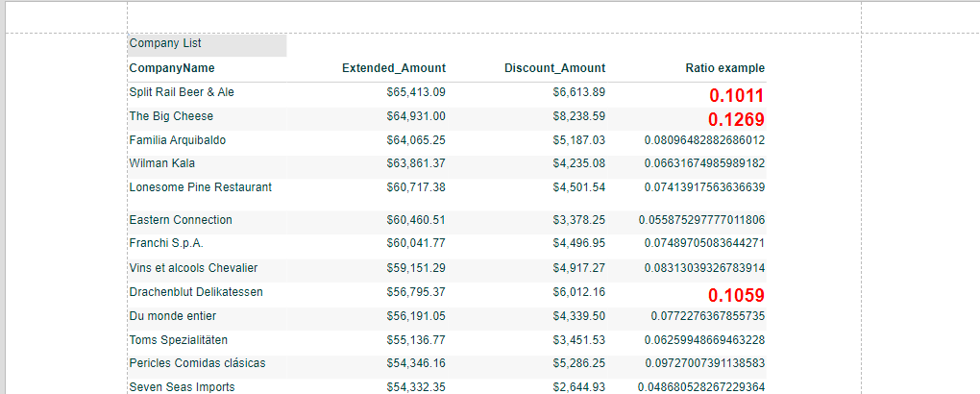Click the Du monde entier $56,191.05 amount
Screen dimensions: 980x394
[416, 316]
